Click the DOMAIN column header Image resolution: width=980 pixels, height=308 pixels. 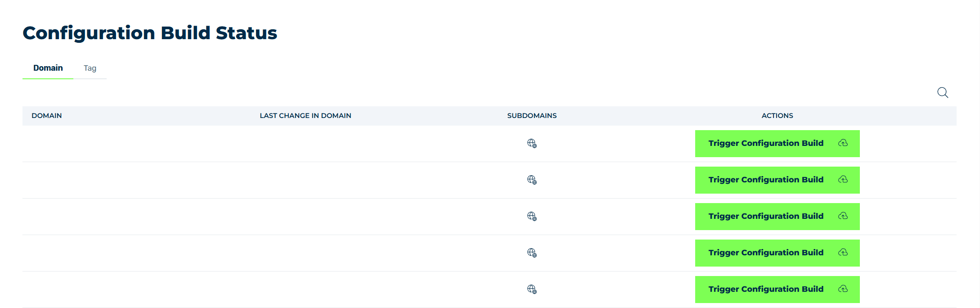[x=47, y=116]
